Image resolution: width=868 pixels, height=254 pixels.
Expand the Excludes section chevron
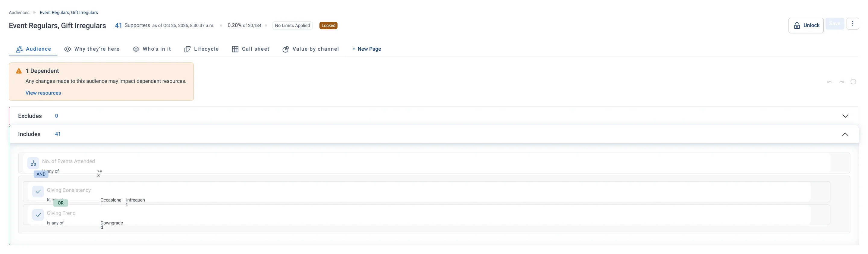click(x=845, y=116)
